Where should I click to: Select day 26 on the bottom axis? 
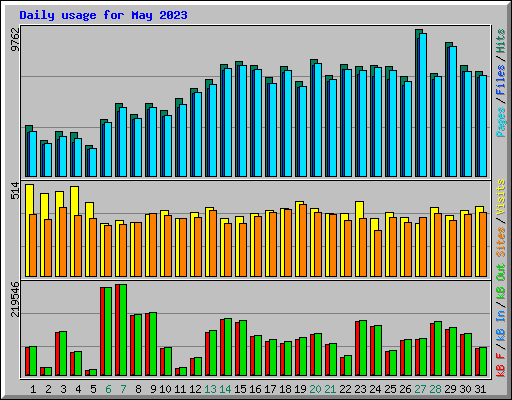coord(405,389)
